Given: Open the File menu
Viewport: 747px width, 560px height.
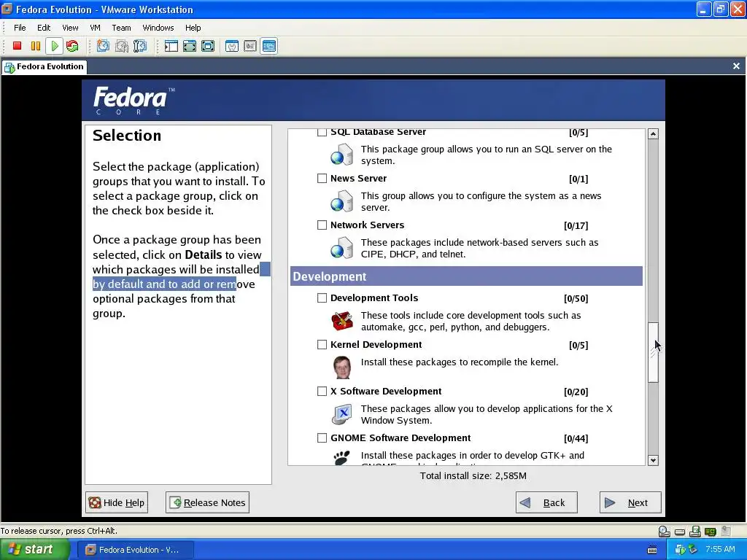Looking at the screenshot, I should tap(20, 28).
